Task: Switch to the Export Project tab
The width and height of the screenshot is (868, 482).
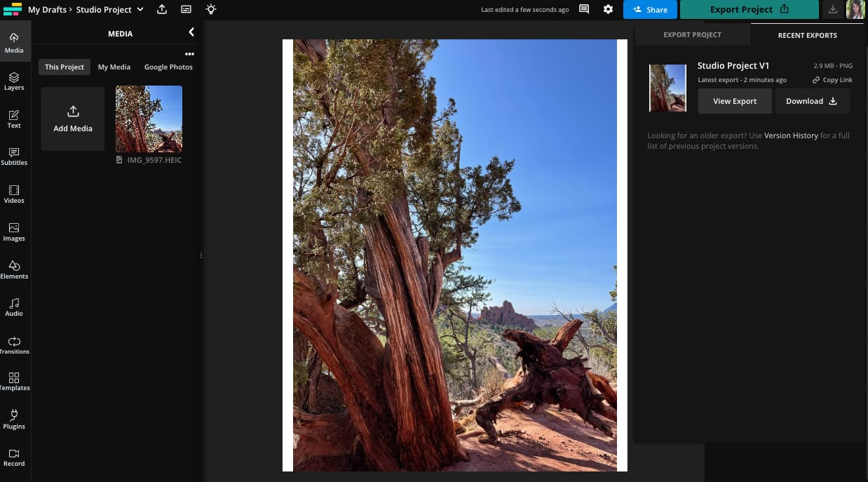Action: tap(693, 34)
